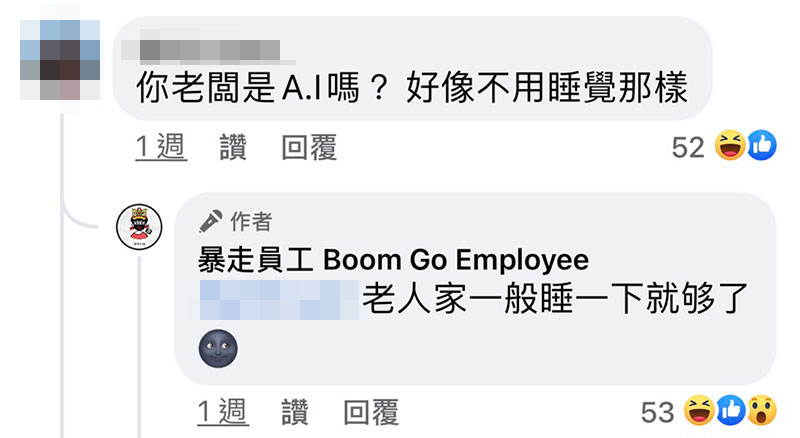Reply to the first comment via 回覆
Image resolution: width=800 pixels, height=438 pixels.
point(309,147)
